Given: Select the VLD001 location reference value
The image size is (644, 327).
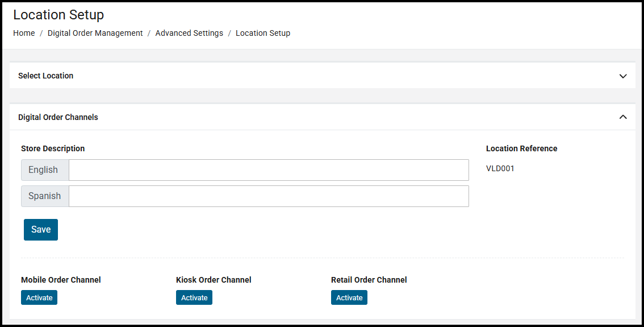Looking at the screenshot, I should (500, 168).
